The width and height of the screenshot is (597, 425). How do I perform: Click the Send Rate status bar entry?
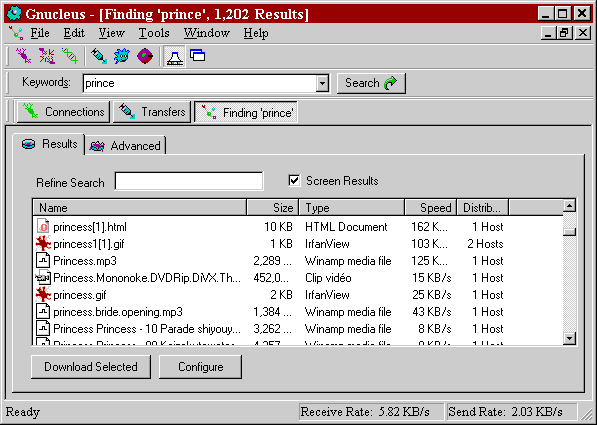[512, 412]
